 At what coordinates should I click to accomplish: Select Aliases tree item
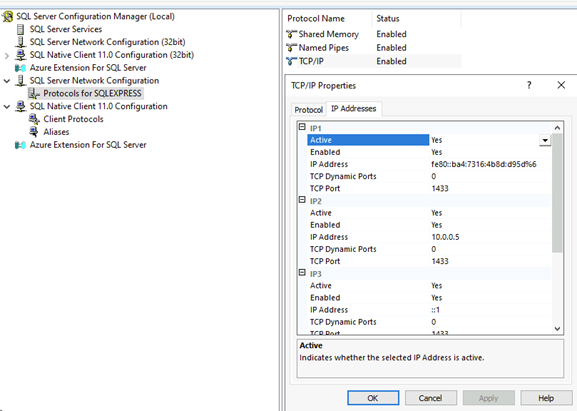56,132
